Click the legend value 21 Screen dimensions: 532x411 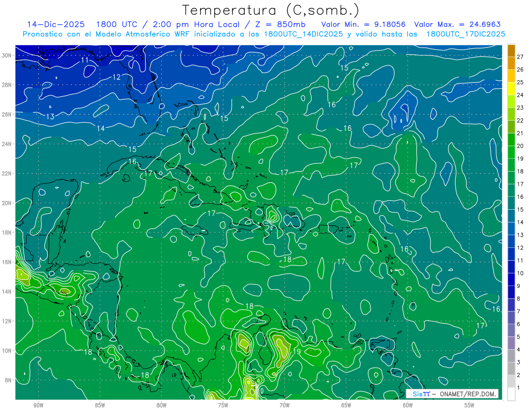coord(520,133)
